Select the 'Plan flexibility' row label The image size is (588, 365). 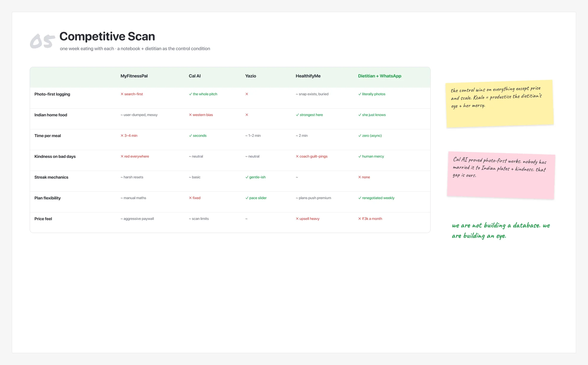(x=48, y=198)
